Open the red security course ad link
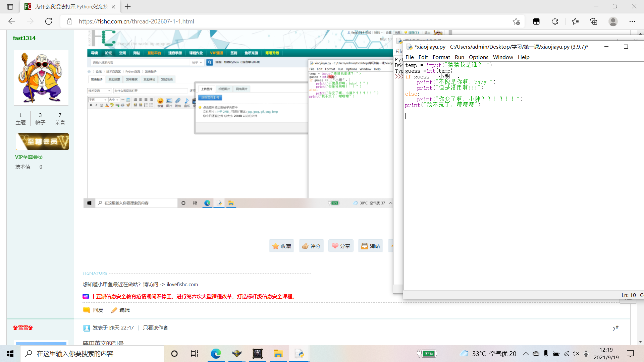This screenshot has height=362, width=644. (x=194, y=297)
